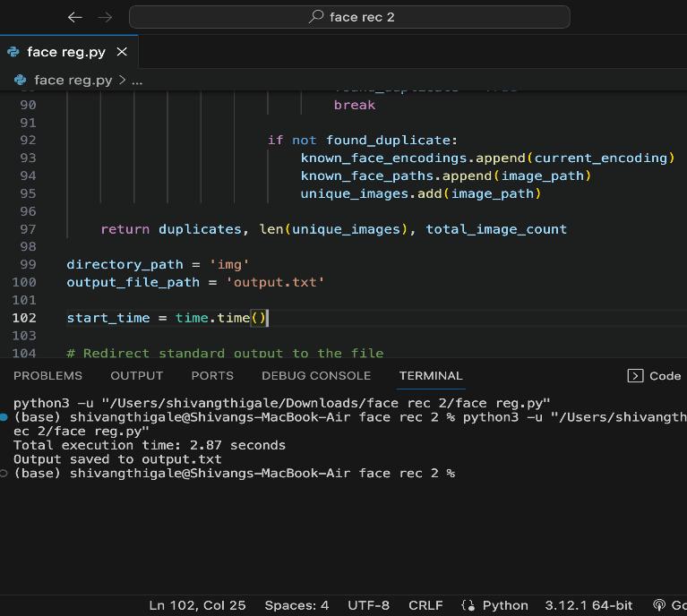Go back with the left arrow
The width and height of the screenshot is (687, 616).
tap(75, 18)
